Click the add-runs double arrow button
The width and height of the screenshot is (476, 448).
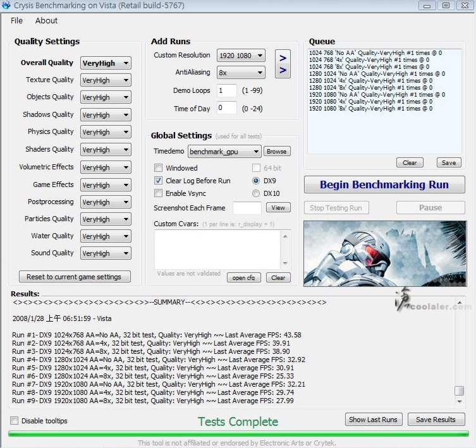click(283, 64)
